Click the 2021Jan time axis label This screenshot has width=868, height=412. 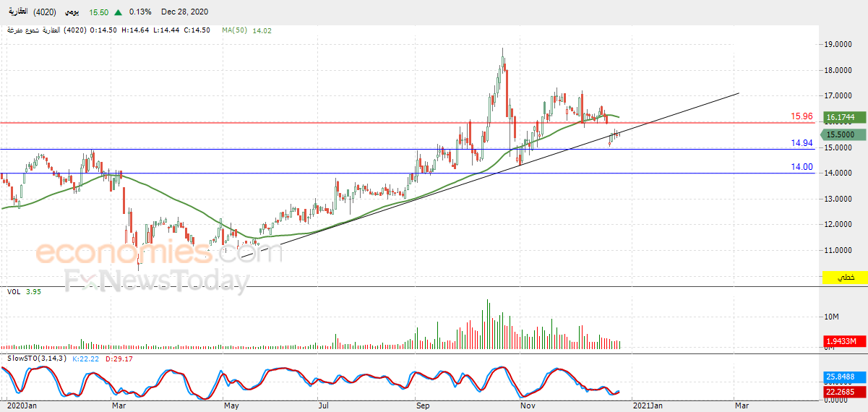pos(646,406)
